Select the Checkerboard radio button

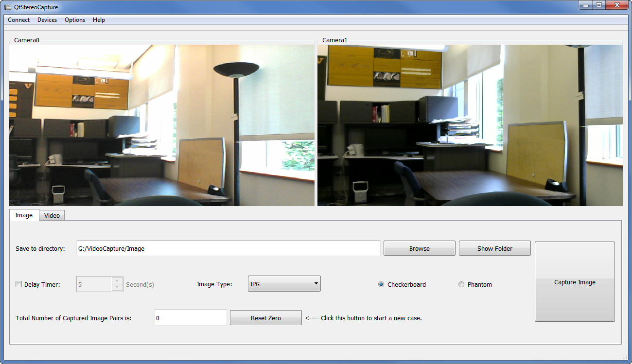pyautogui.click(x=381, y=284)
